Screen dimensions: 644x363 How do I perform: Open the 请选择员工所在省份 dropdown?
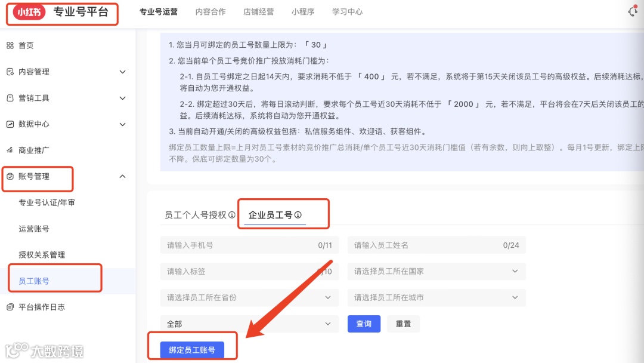click(x=249, y=298)
